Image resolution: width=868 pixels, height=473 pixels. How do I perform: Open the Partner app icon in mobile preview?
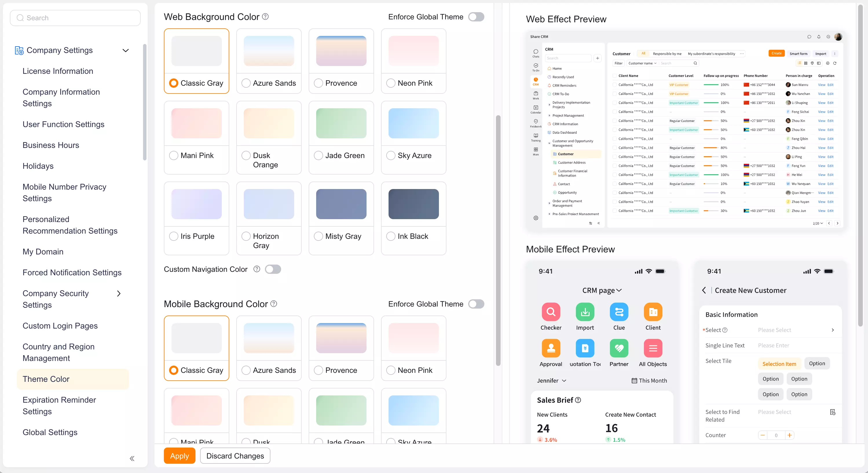pos(619,348)
